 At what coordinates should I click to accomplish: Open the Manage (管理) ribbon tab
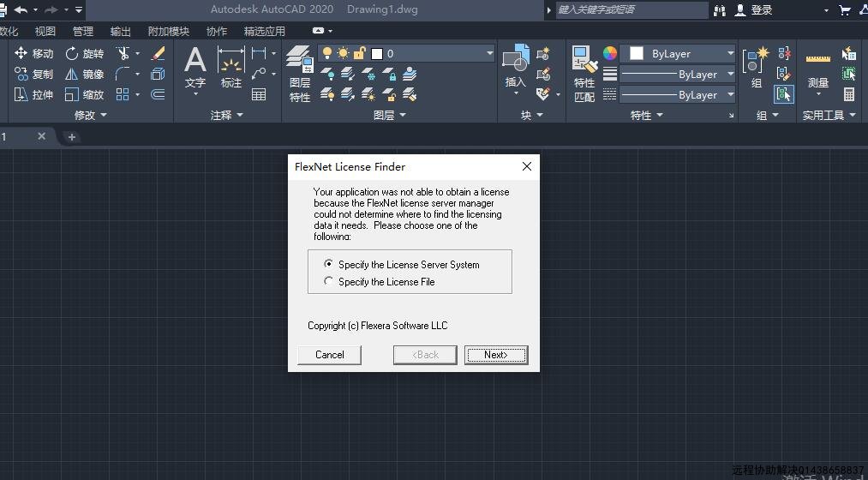pos(83,32)
